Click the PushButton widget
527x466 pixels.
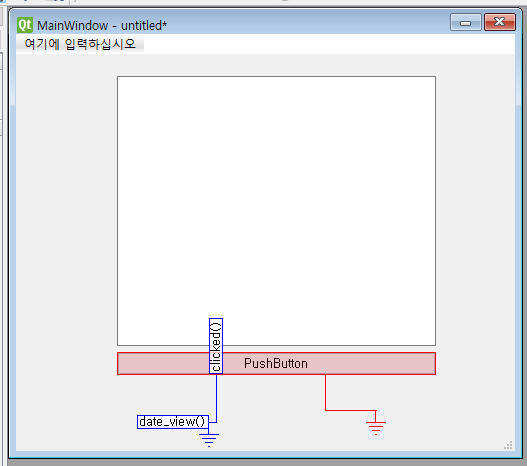tap(276, 364)
